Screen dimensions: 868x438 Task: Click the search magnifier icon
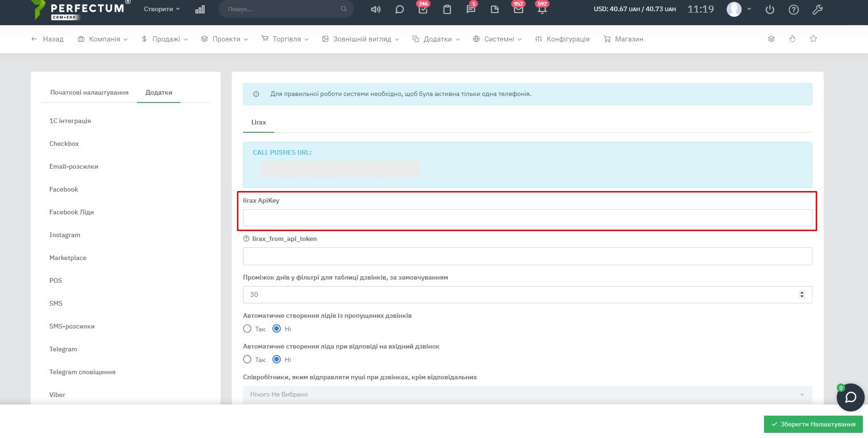[x=344, y=9]
